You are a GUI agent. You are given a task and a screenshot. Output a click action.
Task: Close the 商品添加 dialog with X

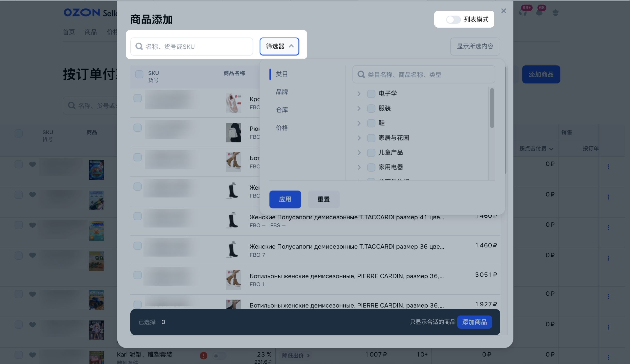504,11
